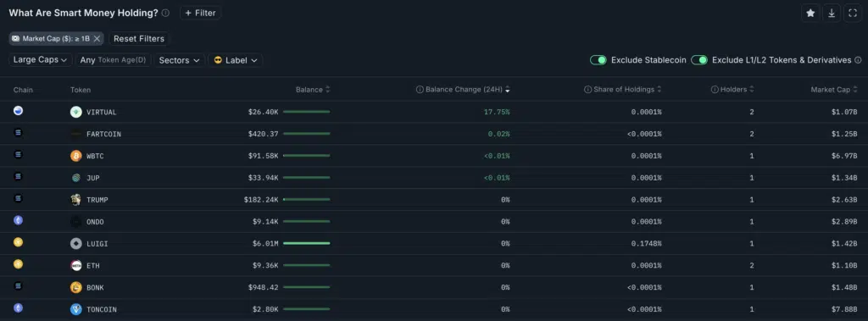Click the WBTC token icon

coord(75,156)
